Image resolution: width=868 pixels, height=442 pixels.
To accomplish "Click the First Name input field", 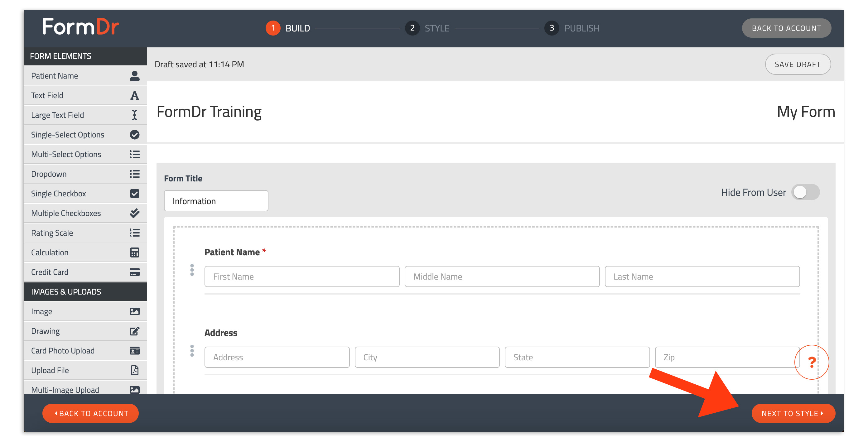I will (x=302, y=276).
